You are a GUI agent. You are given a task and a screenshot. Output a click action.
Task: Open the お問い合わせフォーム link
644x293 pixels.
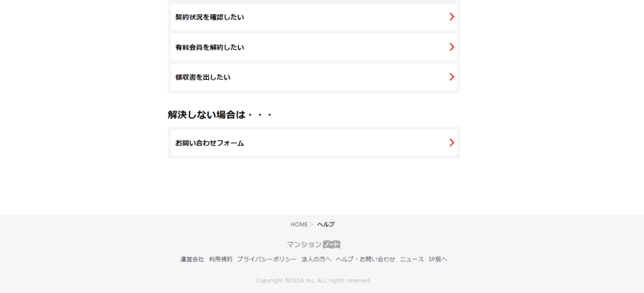point(314,143)
